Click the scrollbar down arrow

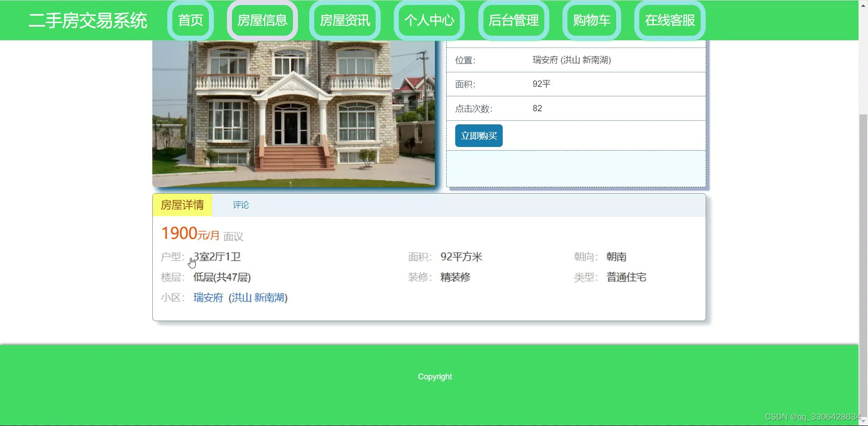coord(863,421)
